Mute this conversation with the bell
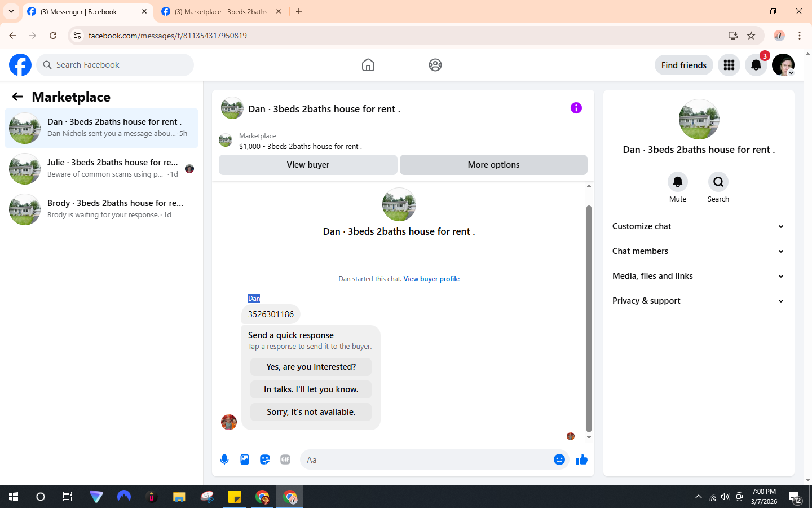The image size is (812, 508). coord(678,182)
